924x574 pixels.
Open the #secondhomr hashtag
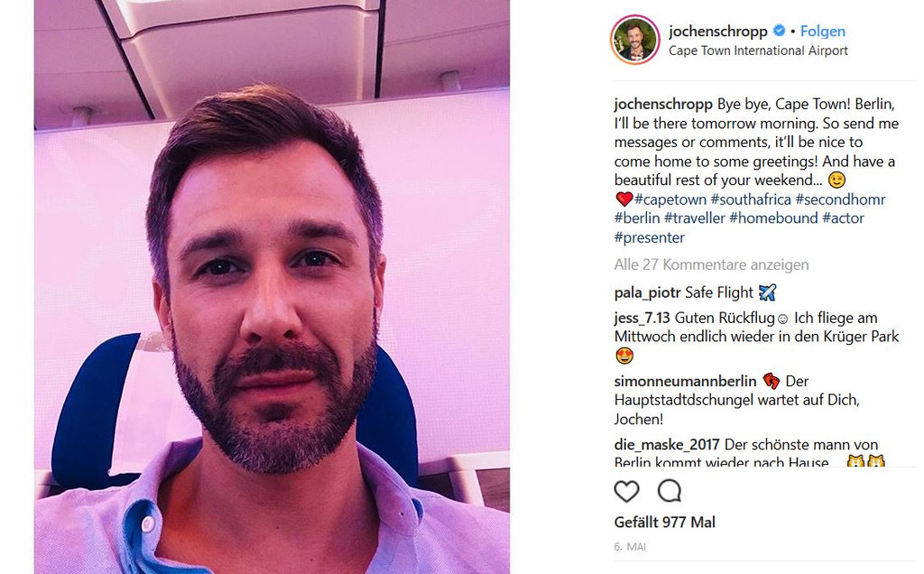840,199
